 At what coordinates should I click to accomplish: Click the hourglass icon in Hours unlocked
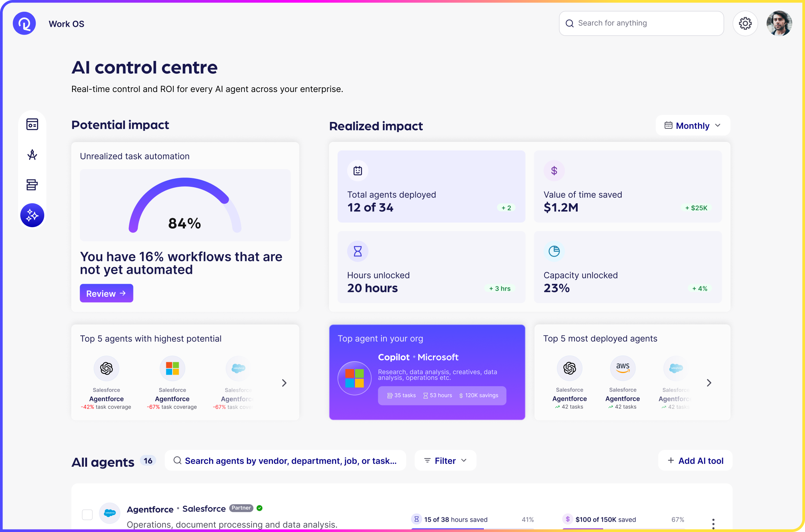click(x=358, y=251)
